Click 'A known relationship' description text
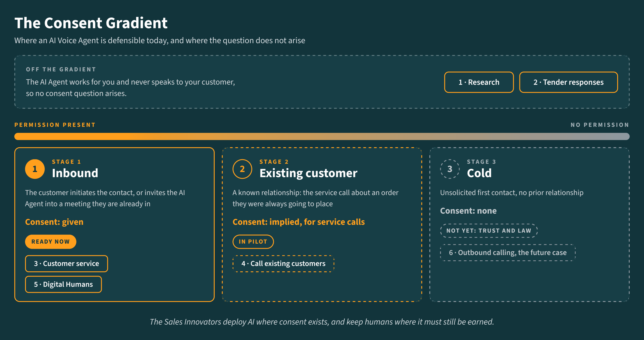 pos(316,198)
